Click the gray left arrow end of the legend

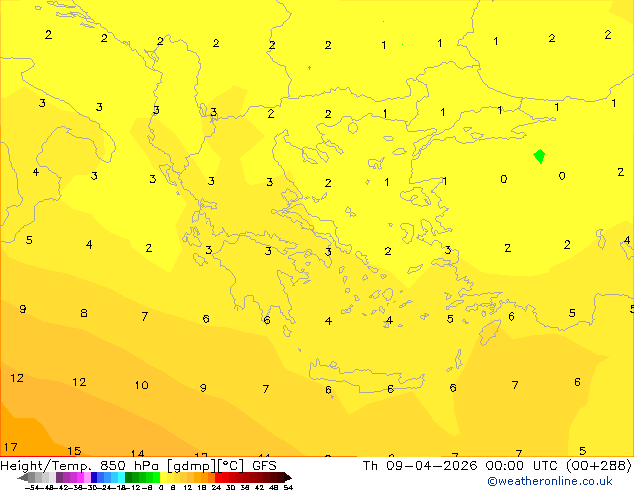(x=23, y=478)
